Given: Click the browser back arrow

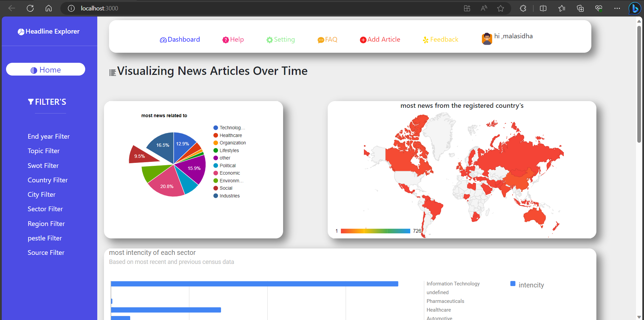Looking at the screenshot, I should click(x=12, y=8).
